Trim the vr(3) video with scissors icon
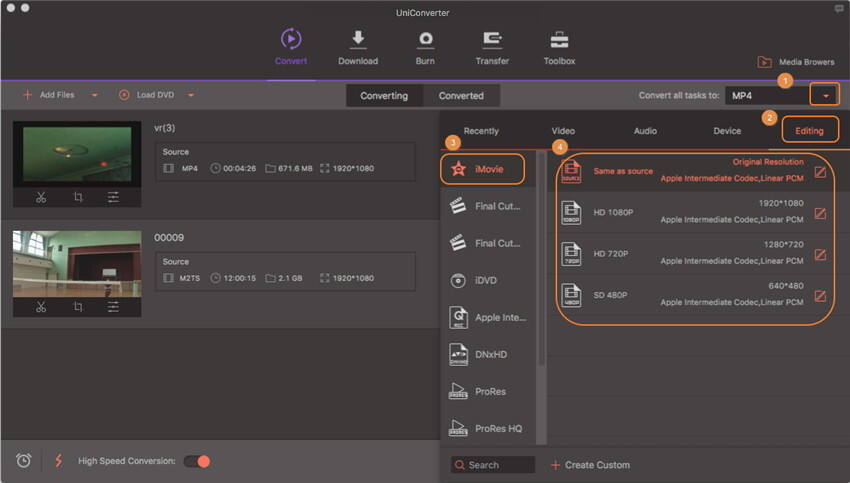The width and height of the screenshot is (850, 483). point(41,197)
